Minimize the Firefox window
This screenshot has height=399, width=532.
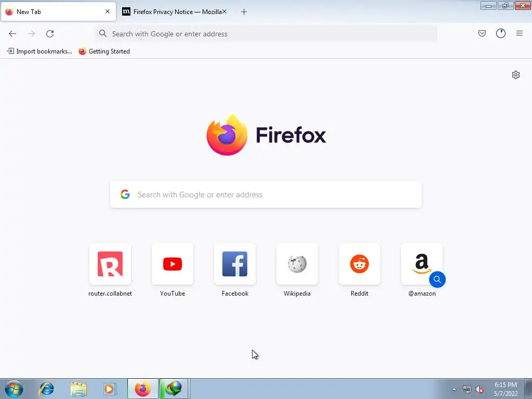tap(488, 5)
